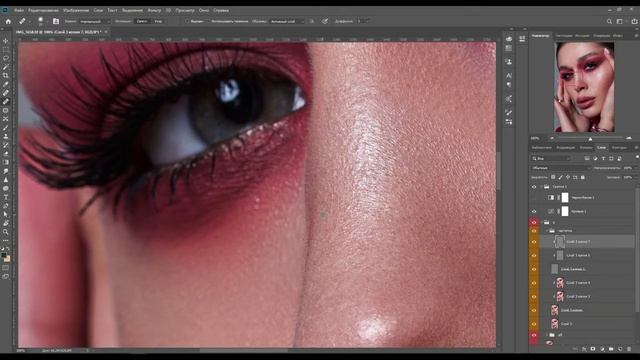This screenshot has width=640, height=360.
Task: Hide the Слой 3 копия 7 layer
Action: [x=534, y=242]
